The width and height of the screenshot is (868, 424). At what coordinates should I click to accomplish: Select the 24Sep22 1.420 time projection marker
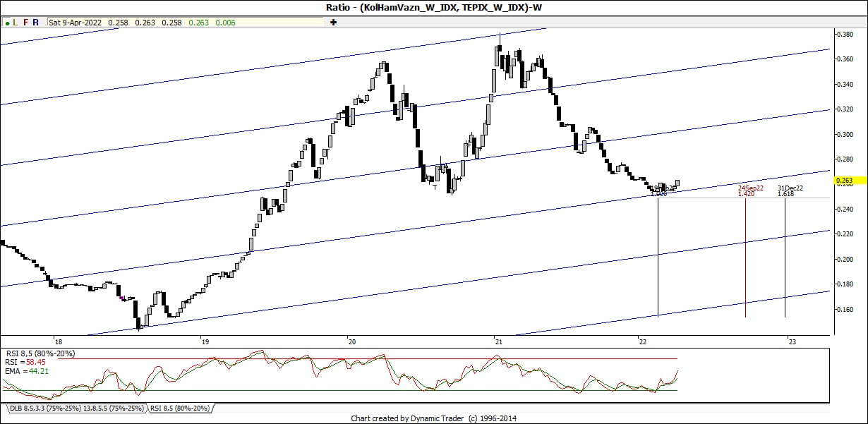point(750,191)
